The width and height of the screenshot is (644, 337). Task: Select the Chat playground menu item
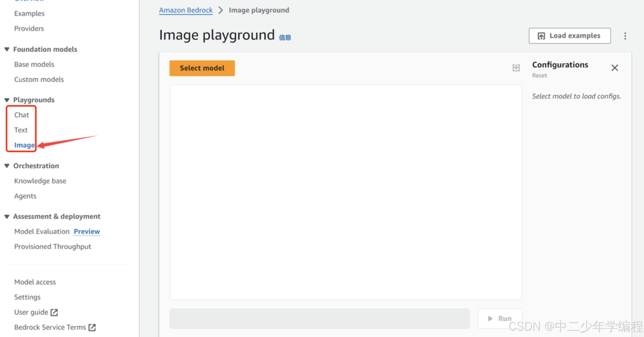(x=21, y=114)
